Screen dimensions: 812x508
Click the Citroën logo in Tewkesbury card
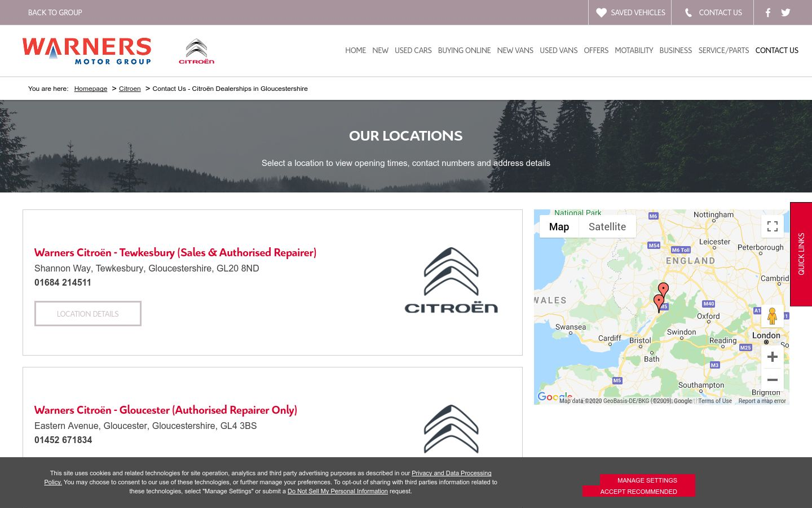tap(451, 280)
